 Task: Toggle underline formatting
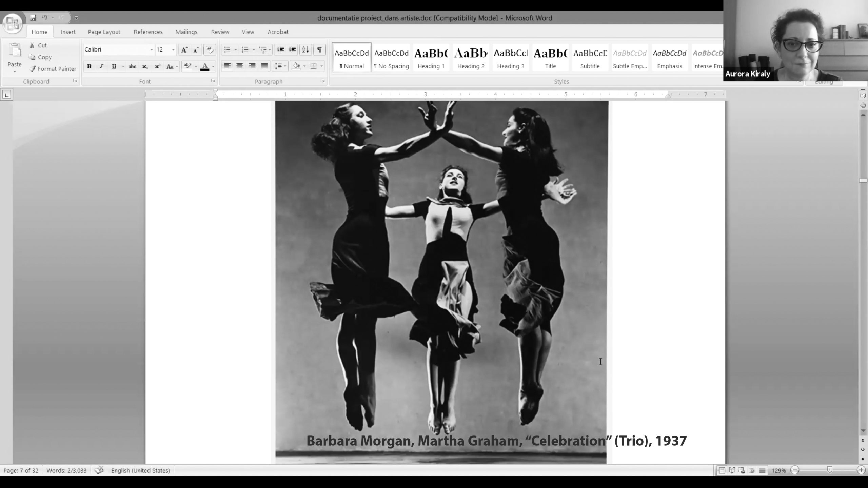point(114,66)
